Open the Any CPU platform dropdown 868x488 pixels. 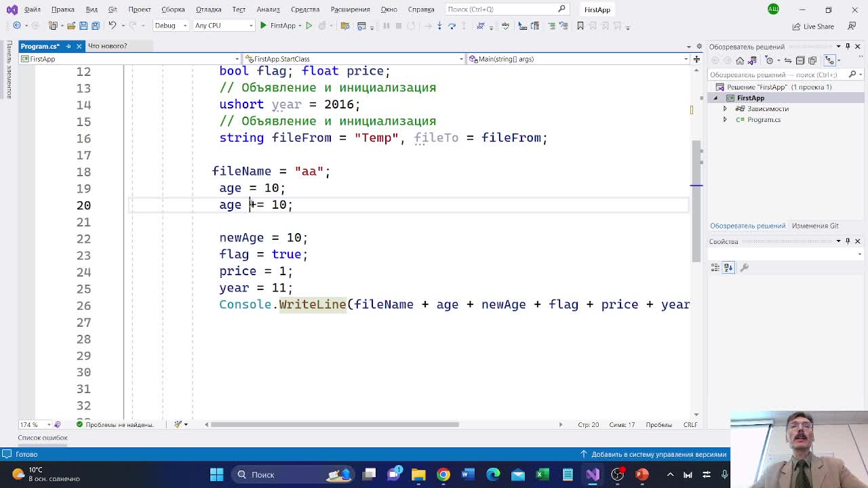223,26
